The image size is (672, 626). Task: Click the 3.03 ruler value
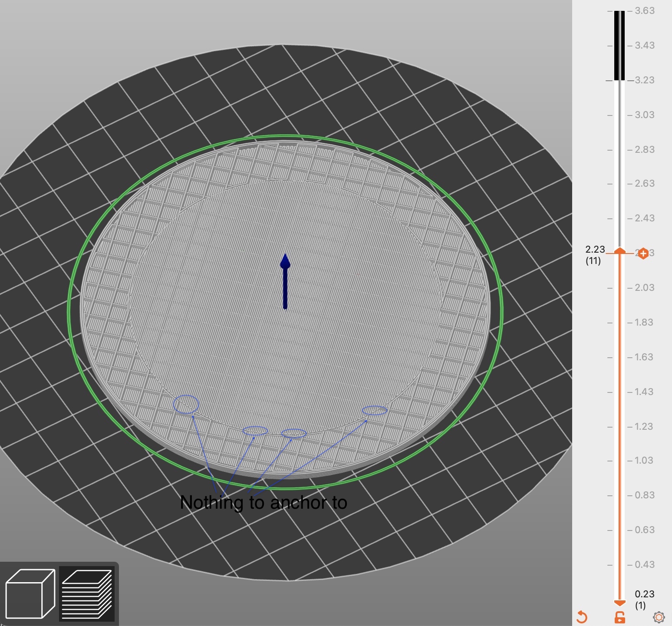click(x=645, y=115)
